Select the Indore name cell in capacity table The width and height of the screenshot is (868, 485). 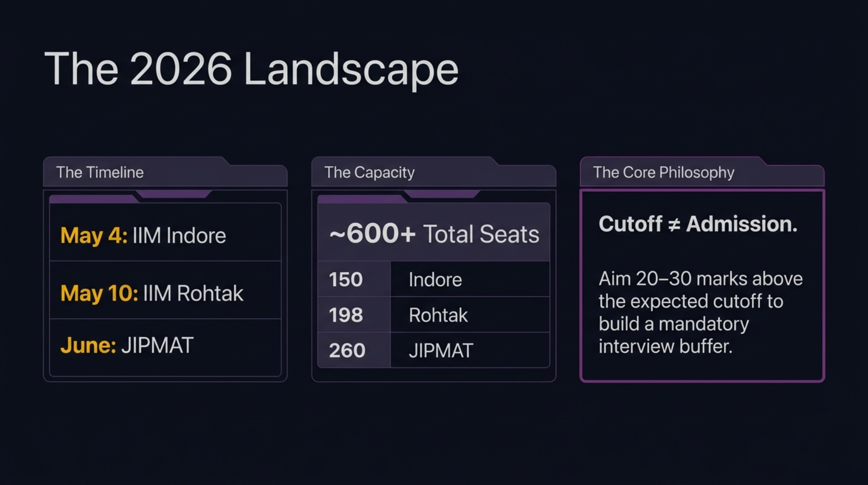coord(435,279)
